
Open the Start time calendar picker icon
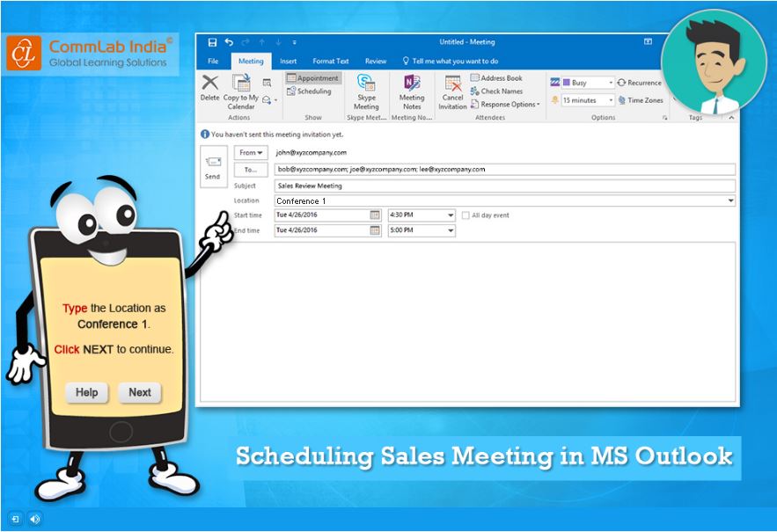click(x=375, y=215)
